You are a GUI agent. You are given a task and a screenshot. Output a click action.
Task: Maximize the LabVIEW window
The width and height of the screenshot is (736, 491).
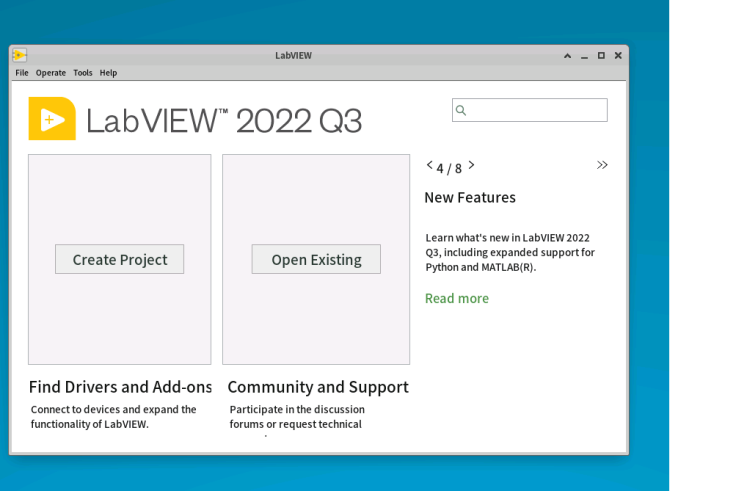click(x=601, y=55)
